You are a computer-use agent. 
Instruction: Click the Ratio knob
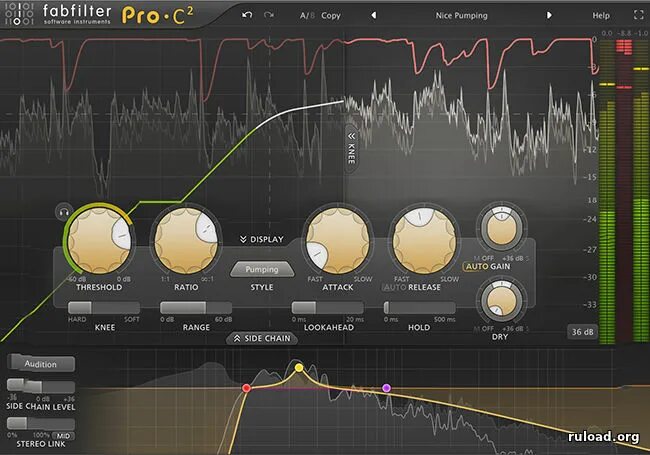pos(186,240)
